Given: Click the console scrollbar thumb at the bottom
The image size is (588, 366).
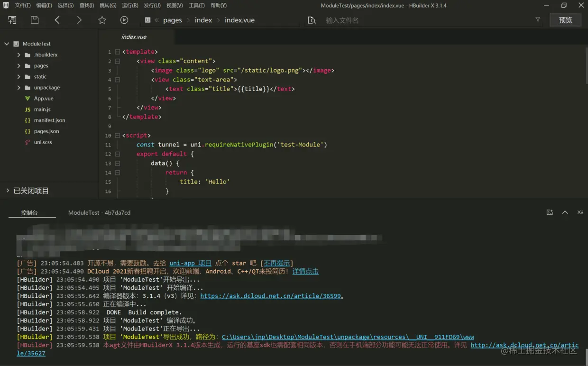Looking at the screenshot, I should click(586, 356).
